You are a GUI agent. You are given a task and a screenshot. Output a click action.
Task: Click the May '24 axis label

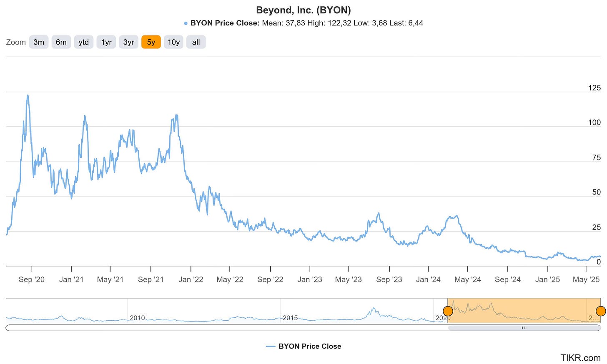click(x=468, y=279)
